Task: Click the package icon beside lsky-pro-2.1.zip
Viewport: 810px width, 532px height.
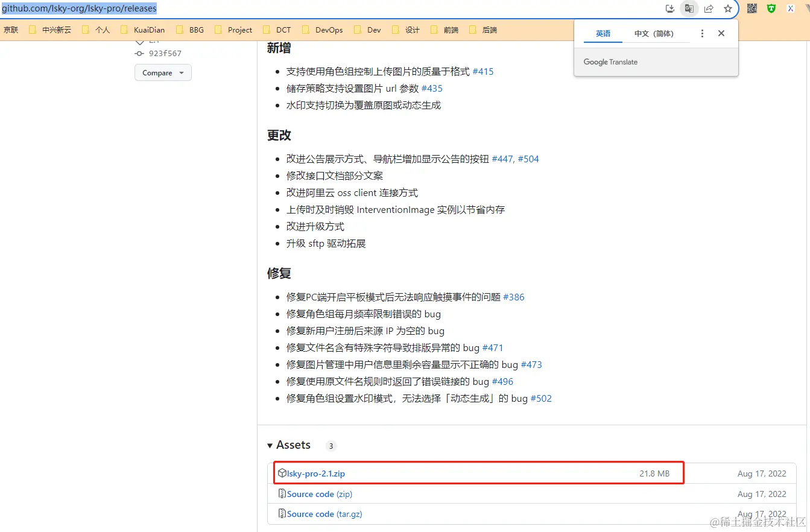Action: click(282, 473)
